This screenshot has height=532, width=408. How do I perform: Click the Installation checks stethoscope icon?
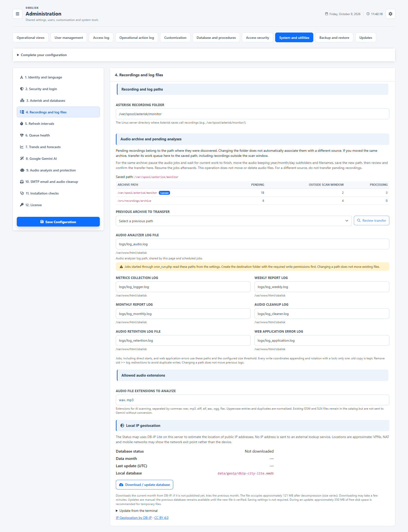[x=22, y=193]
